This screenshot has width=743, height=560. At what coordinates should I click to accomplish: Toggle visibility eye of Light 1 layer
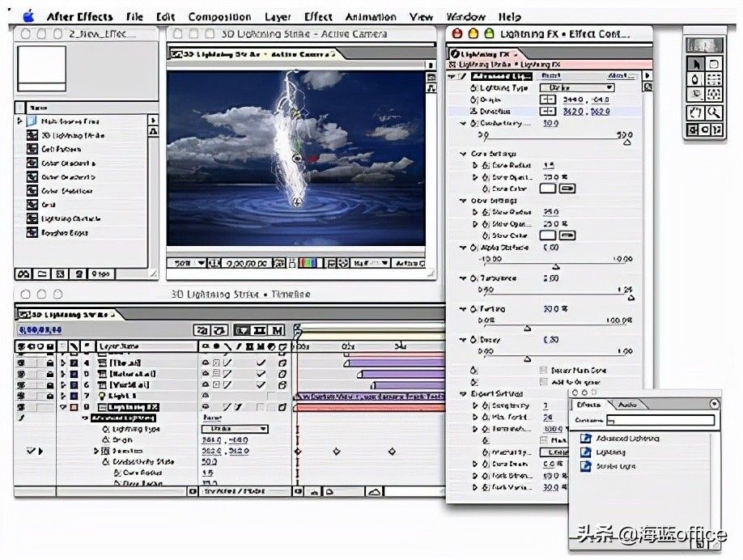(x=21, y=396)
